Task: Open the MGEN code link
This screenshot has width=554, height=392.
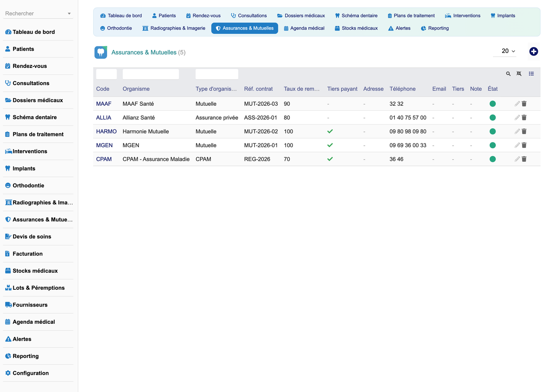Action: click(104, 145)
